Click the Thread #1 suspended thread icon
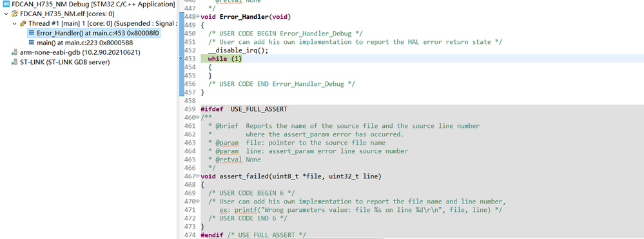The image size is (644, 239). [x=23, y=23]
